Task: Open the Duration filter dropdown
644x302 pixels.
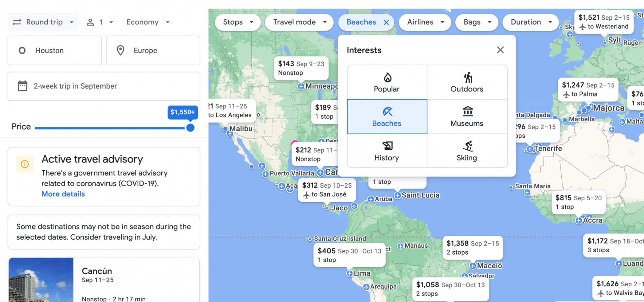Action: click(x=530, y=22)
